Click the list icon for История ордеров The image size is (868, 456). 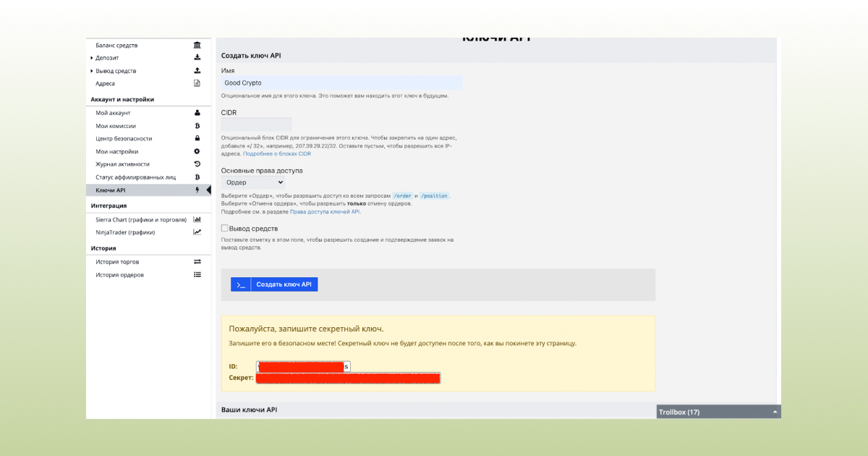[x=197, y=275]
